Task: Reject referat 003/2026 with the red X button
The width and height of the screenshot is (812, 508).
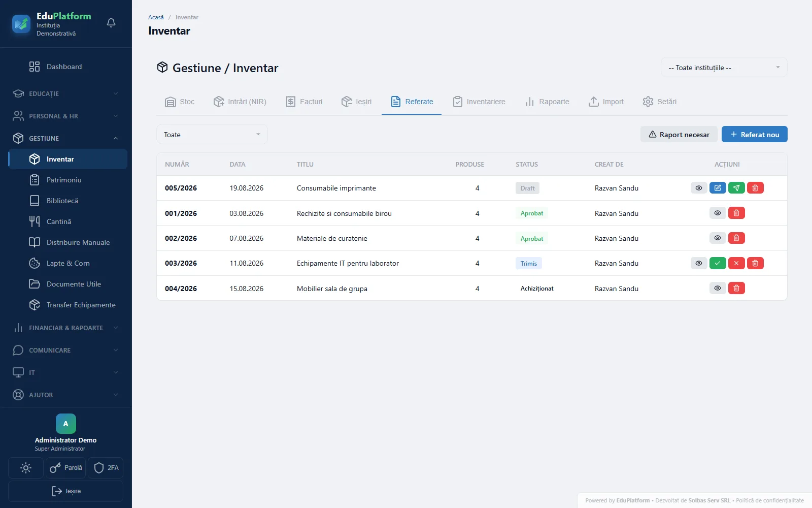Action: 736,263
